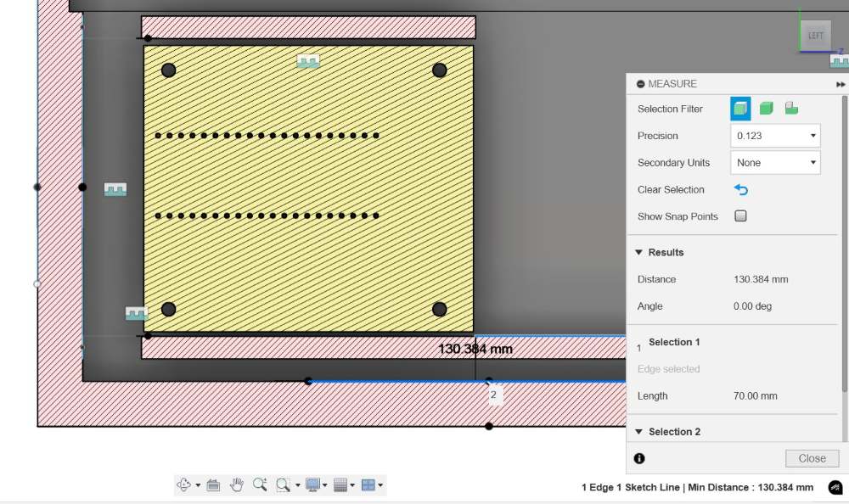
Task: Open the Orbit tool dropdown arrow
Action: [198, 485]
